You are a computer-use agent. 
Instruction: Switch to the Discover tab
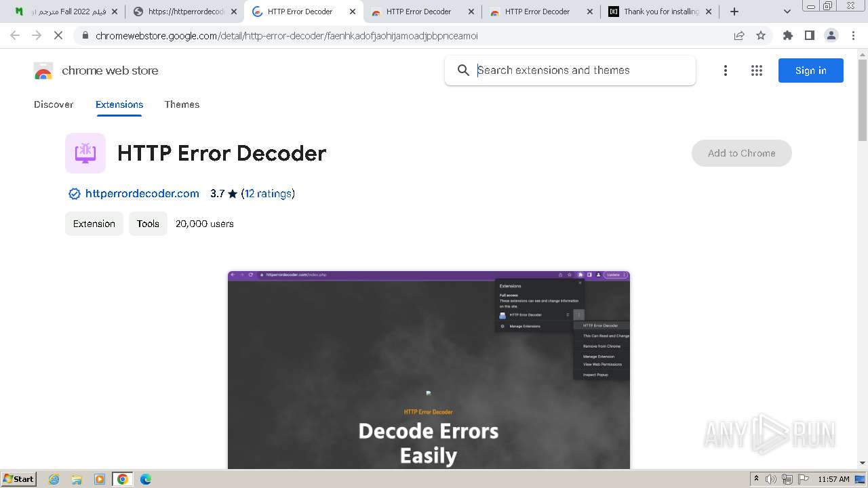[x=54, y=104]
